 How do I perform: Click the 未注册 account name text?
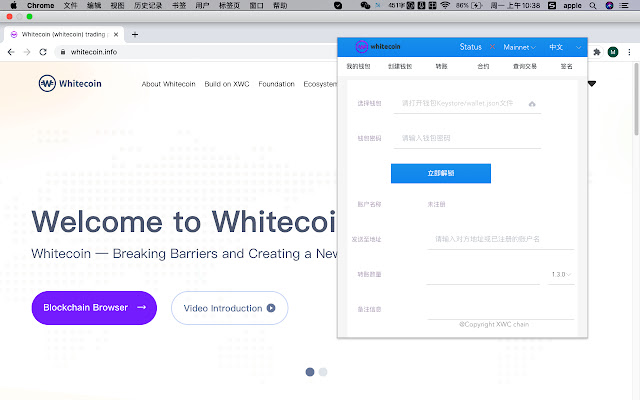coord(436,204)
